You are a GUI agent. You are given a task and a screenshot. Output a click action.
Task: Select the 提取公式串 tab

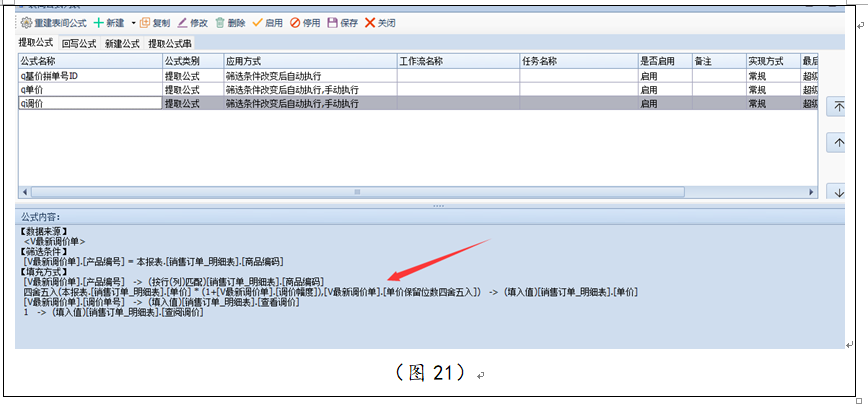[170, 43]
